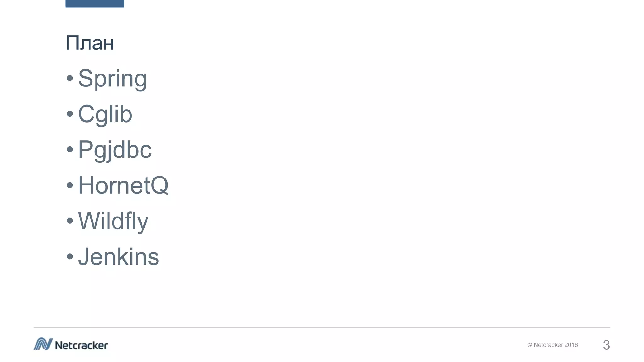The width and height of the screenshot is (644, 362).
Task: Select the slide title План
Action: point(90,43)
